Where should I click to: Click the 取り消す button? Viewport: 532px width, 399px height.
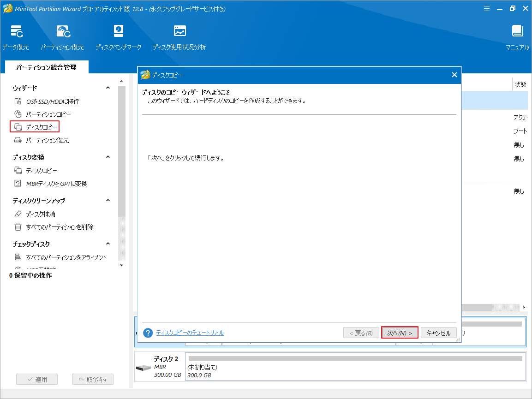point(93,379)
